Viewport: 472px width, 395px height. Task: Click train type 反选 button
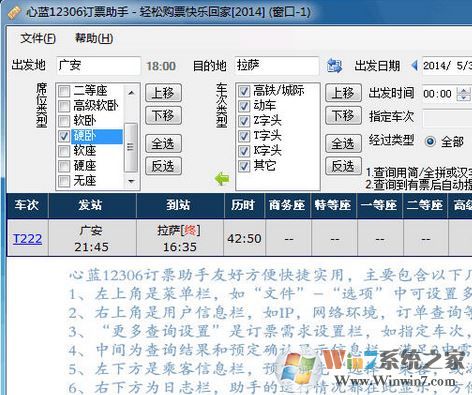[343, 166]
